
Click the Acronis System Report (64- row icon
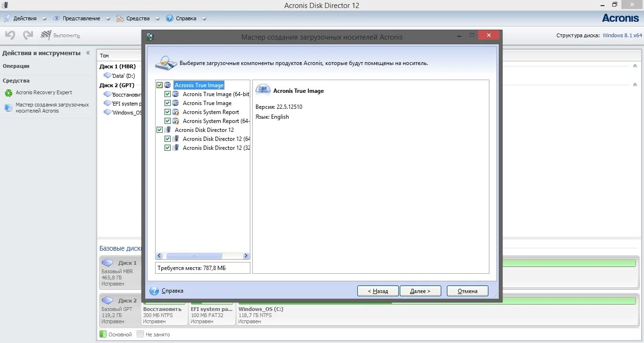tap(175, 121)
